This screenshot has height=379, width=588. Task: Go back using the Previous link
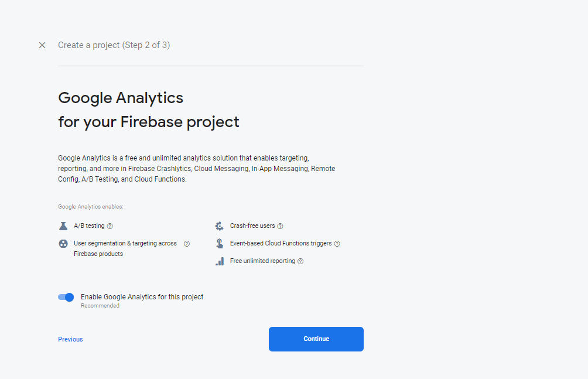(x=70, y=339)
